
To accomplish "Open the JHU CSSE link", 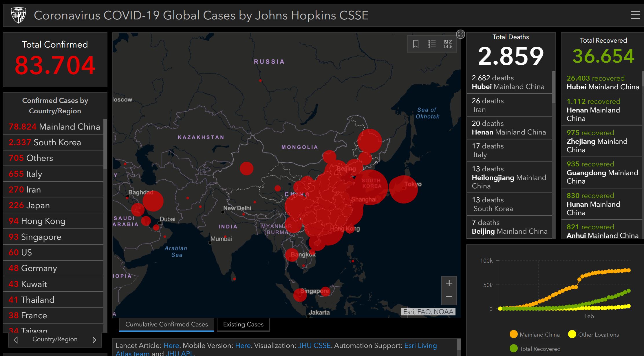I will [x=314, y=346].
